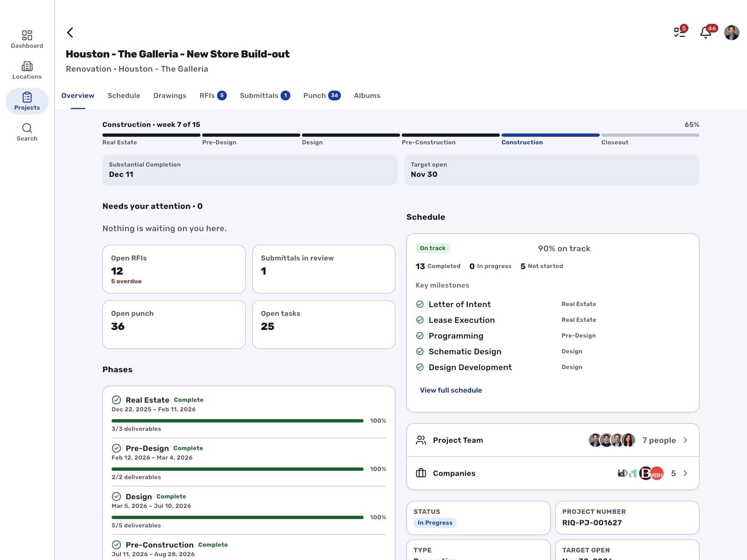Click the Design phase complete checkmark
Image resolution: width=747 pixels, height=560 pixels.
pyautogui.click(x=117, y=497)
